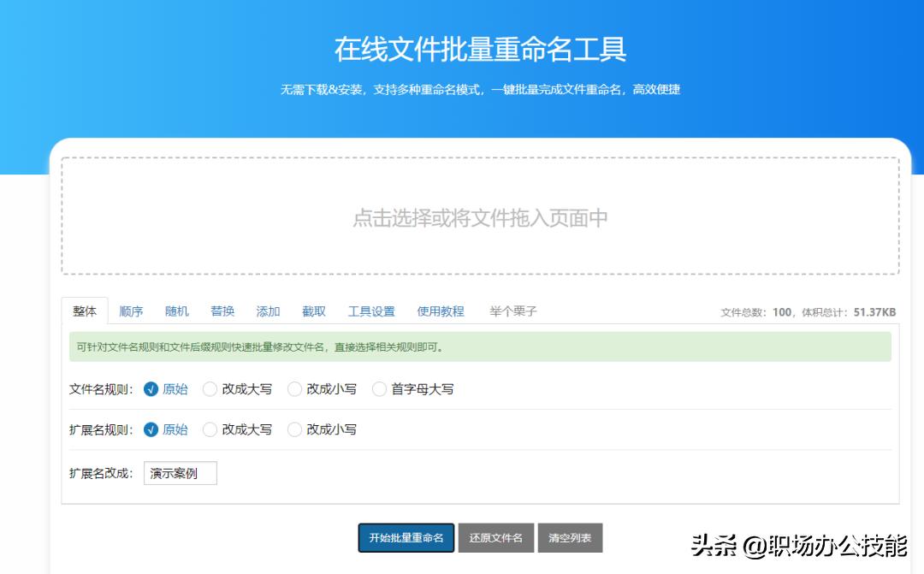返回"整体"规则选项卡
Screen dimensions: 924x574
[84, 311]
